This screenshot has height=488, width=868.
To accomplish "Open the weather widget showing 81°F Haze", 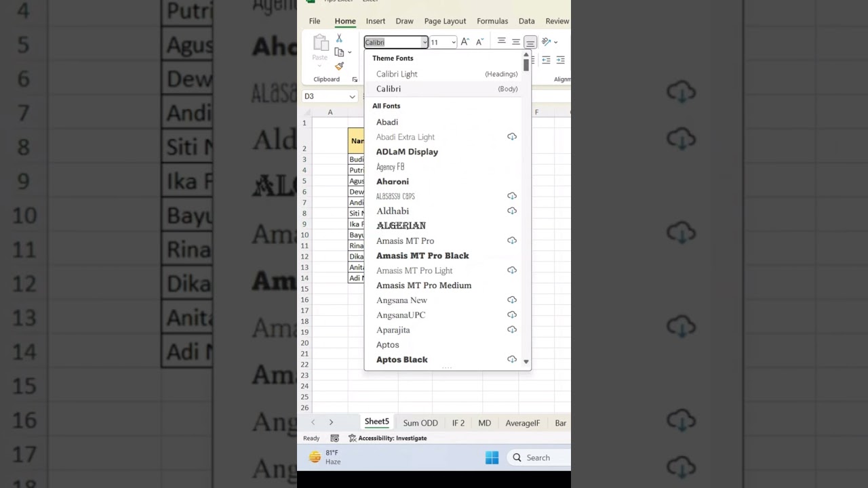I will click(x=325, y=457).
